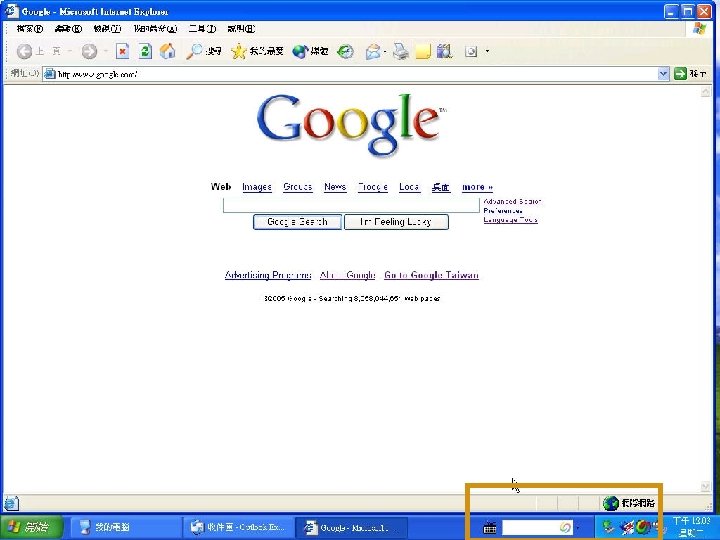Click the Local link

409,187
